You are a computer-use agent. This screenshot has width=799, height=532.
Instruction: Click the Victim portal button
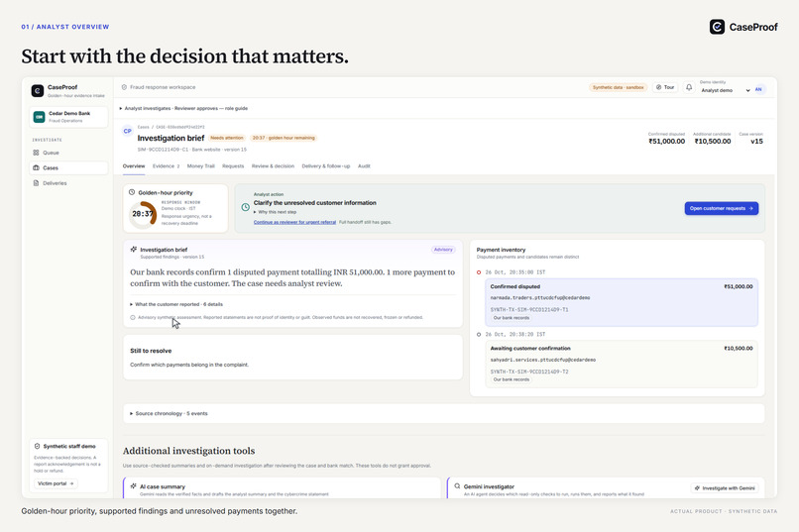click(56, 483)
